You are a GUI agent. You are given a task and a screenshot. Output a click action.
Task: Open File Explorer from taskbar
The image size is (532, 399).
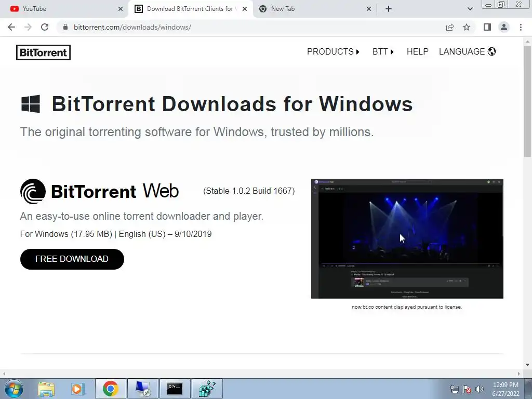click(x=46, y=389)
